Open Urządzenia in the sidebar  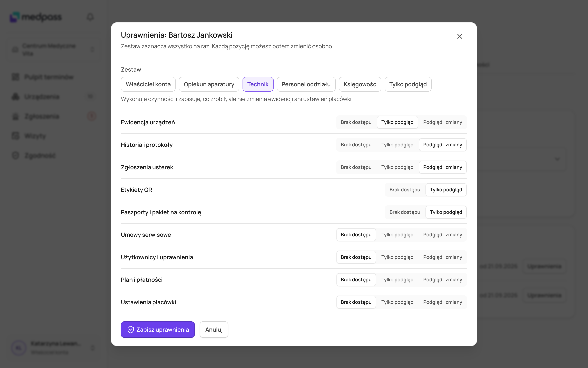pos(54,97)
